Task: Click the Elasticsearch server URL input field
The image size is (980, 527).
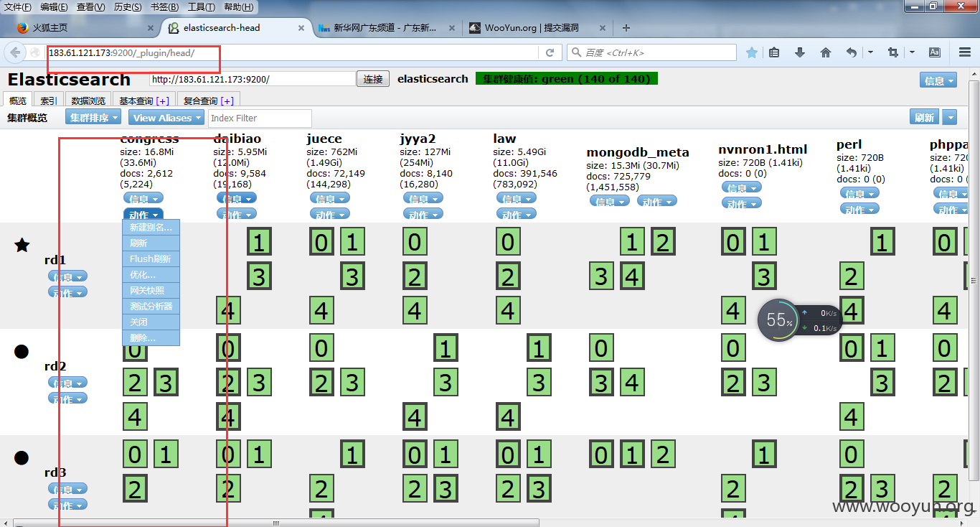Action: coord(252,79)
